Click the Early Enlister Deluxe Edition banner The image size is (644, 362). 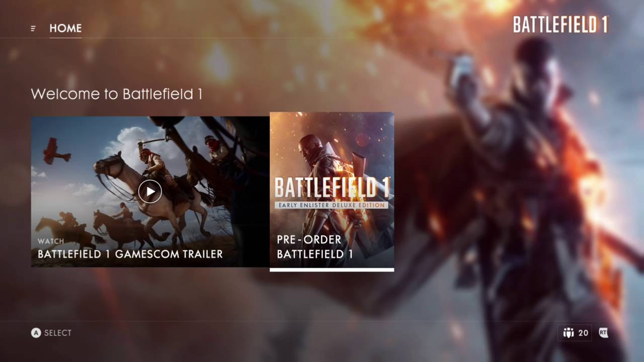332,205
